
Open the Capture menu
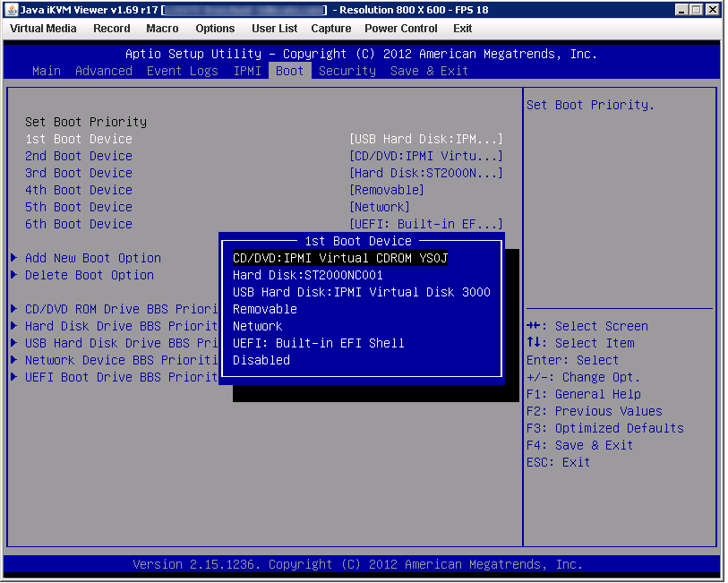(331, 29)
